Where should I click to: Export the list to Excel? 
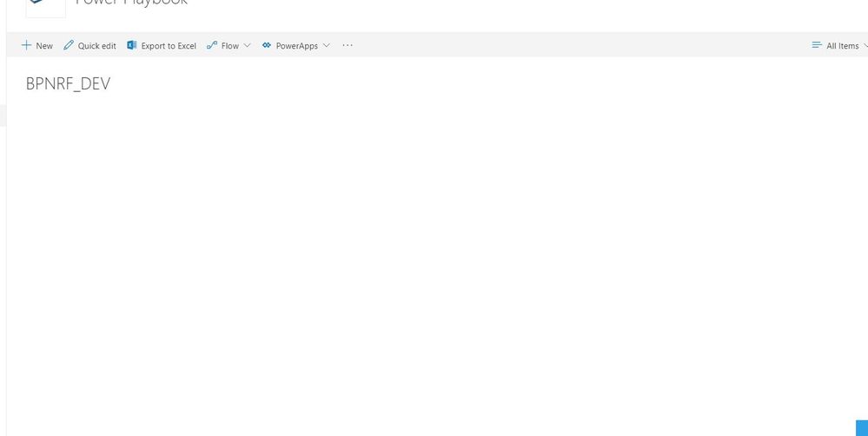[x=169, y=46]
